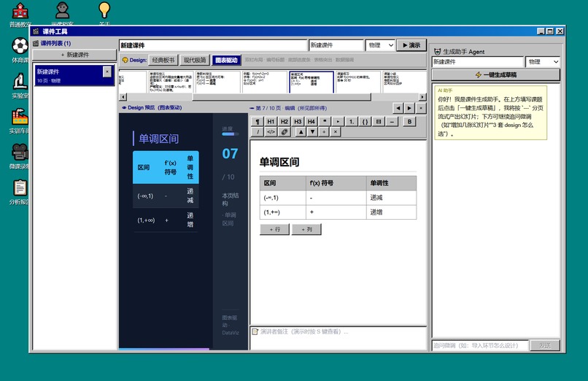Click the thumbnail strip left scroll arrow
This screenshot has height=381, width=588.
pos(123,97)
